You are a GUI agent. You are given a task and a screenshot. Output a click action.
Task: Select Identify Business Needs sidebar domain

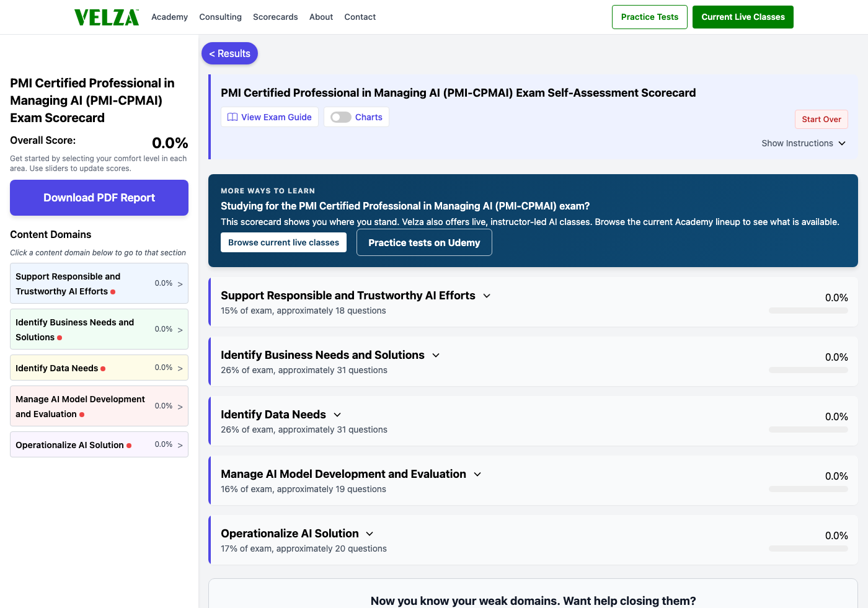pyautogui.click(x=99, y=329)
